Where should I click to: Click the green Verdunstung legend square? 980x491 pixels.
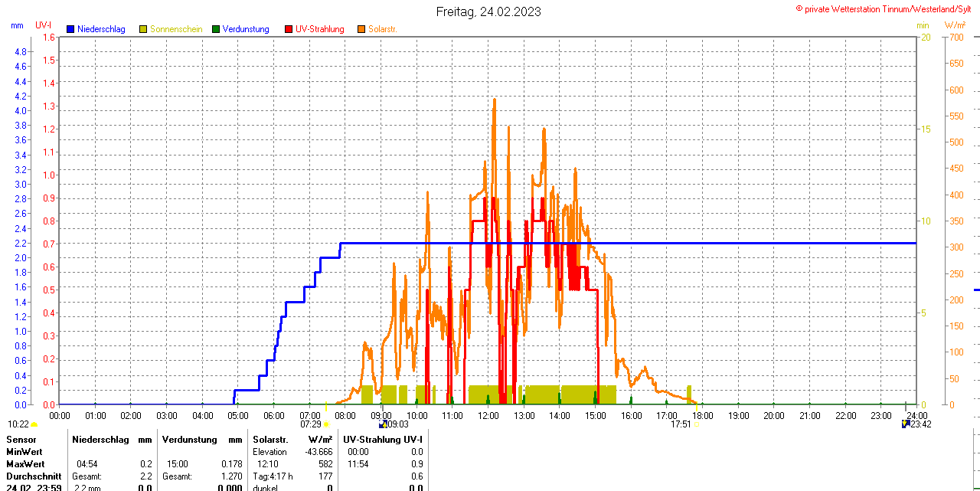(x=216, y=29)
